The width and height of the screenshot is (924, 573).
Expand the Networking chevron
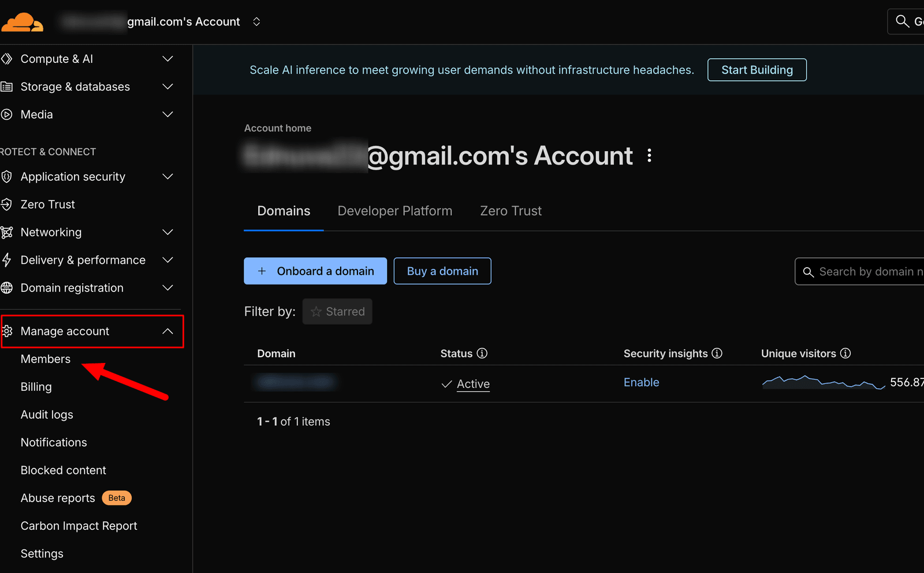coord(167,232)
